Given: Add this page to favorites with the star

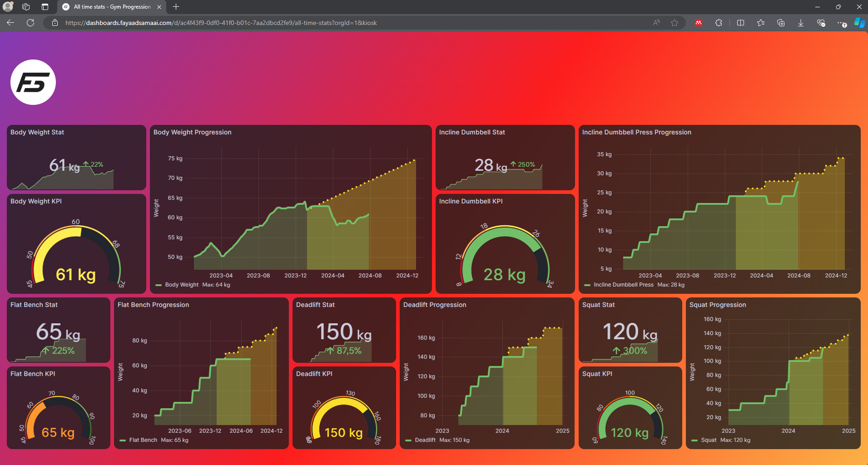Looking at the screenshot, I should (x=675, y=23).
